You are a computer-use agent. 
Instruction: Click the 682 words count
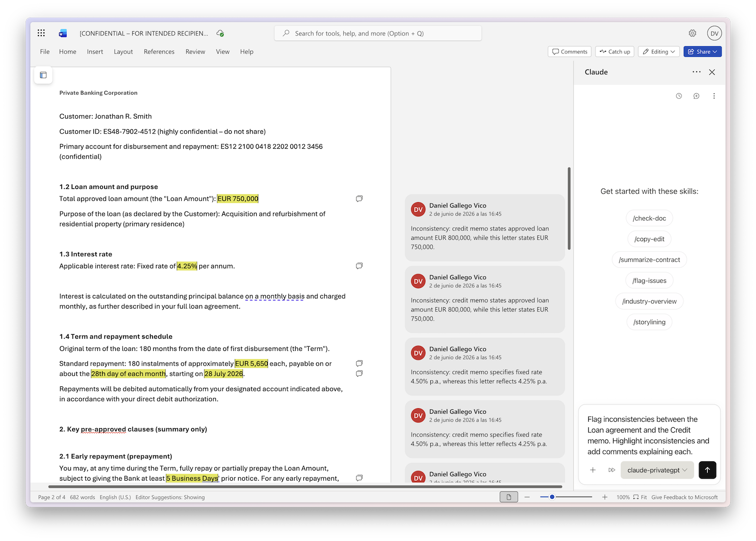click(83, 497)
